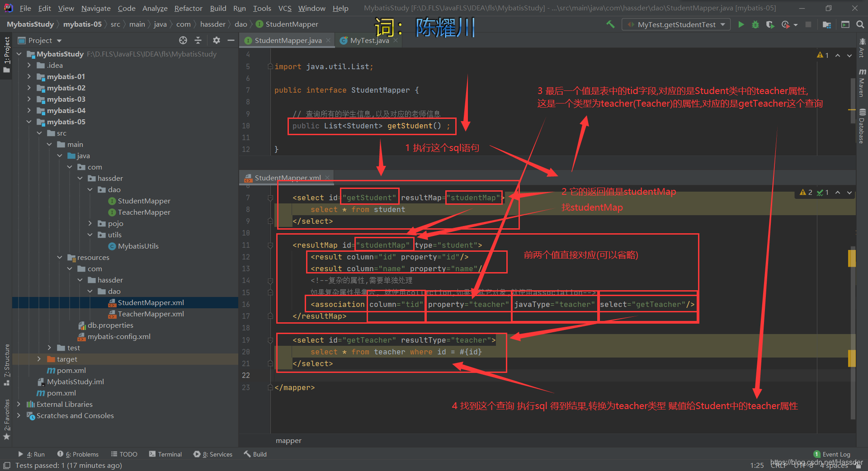Toggle Database tool window sidebar
The image size is (868, 471).
[x=862, y=126]
